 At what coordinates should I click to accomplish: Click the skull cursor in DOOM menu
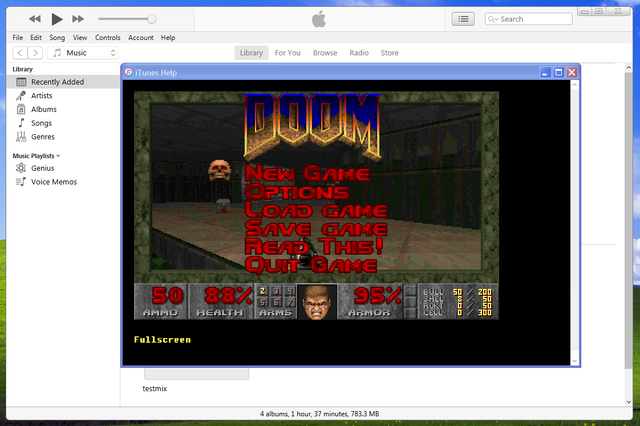click(220, 170)
